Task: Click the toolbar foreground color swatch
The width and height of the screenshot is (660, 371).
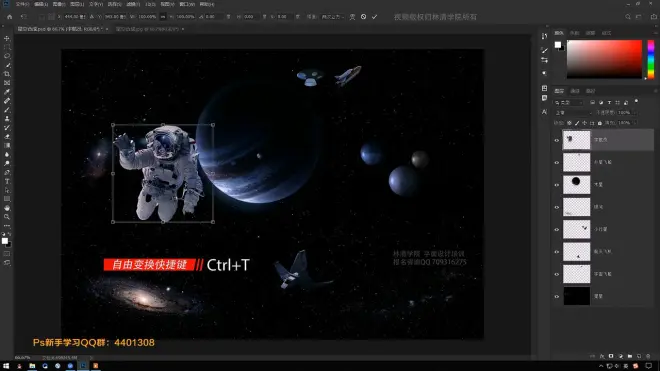Action: [x=5, y=241]
